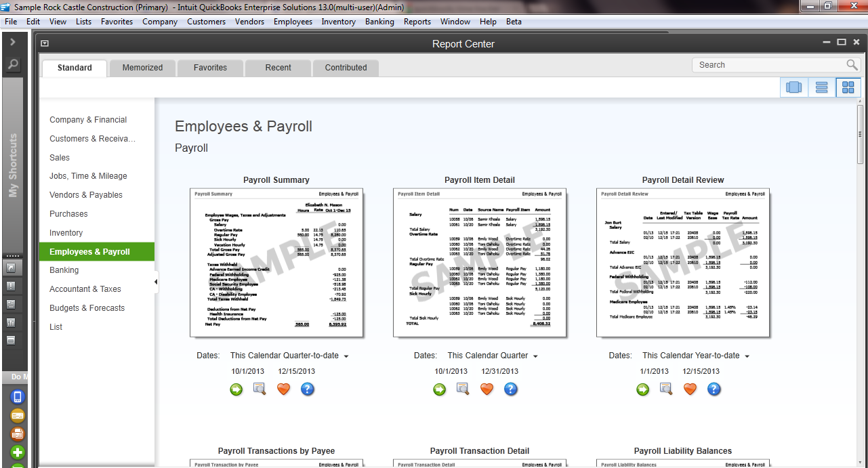Open the info preview icon for Payroll Summary
The width and height of the screenshot is (868, 468).
[x=260, y=389]
